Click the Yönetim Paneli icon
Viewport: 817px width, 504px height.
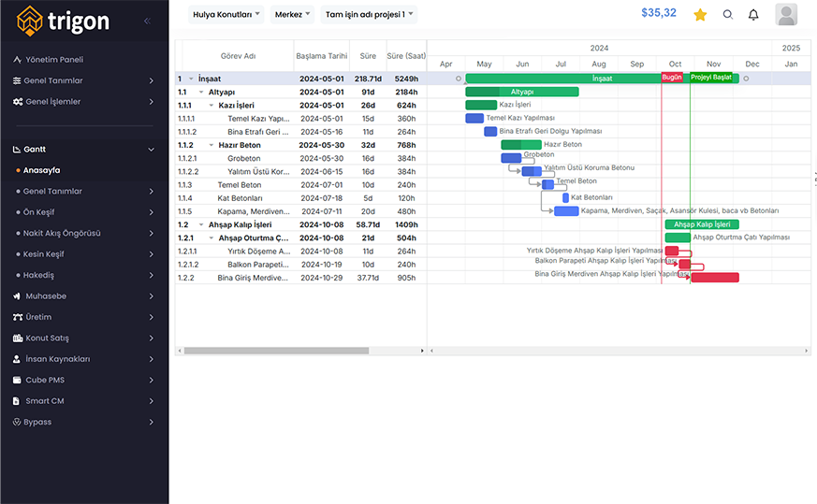click(17, 59)
